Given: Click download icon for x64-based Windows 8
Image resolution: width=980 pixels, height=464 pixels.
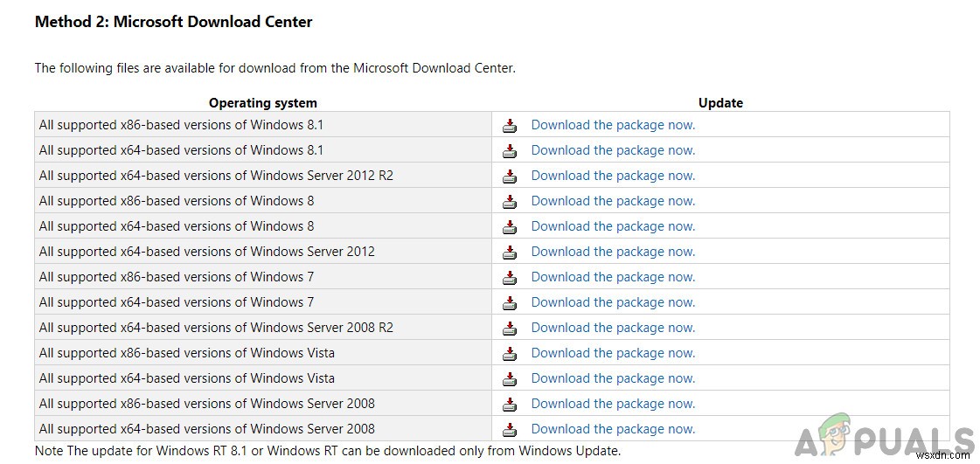Looking at the screenshot, I should click(510, 226).
